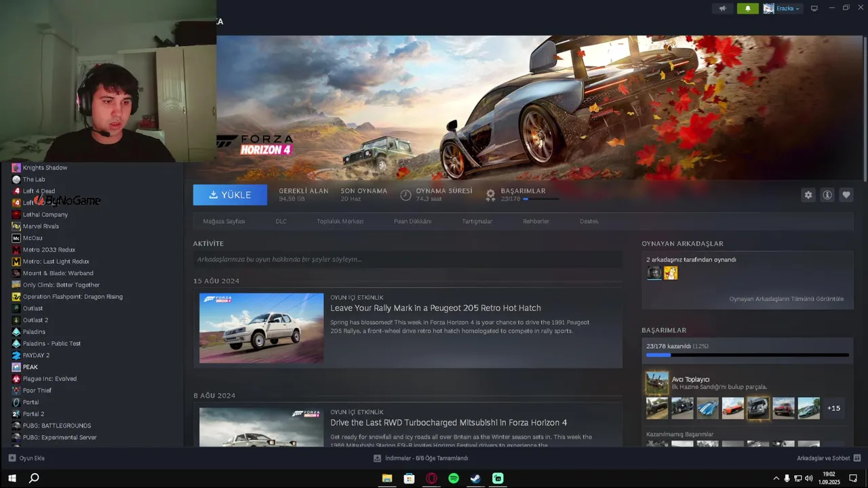View Oynayan Arkadaşların Tümünü Görüntüle link
Viewport: 868px width, 488px height.
[x=787, y=299]
